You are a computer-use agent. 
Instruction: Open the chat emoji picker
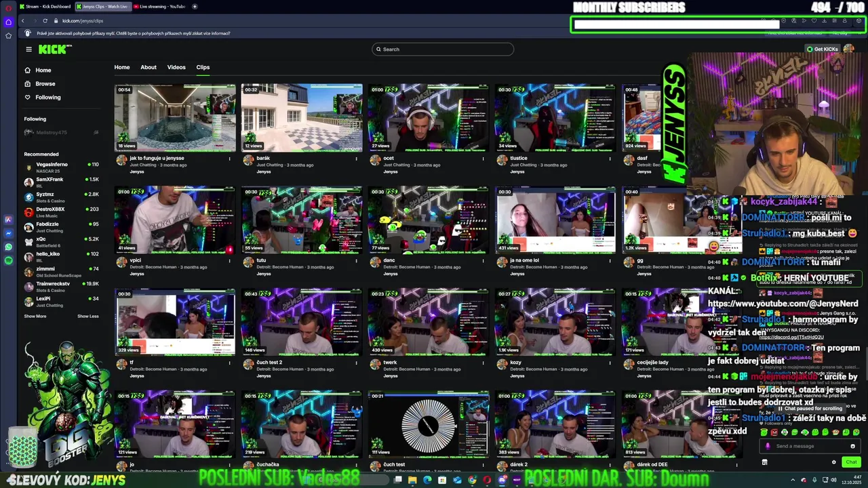pos(852,446)
